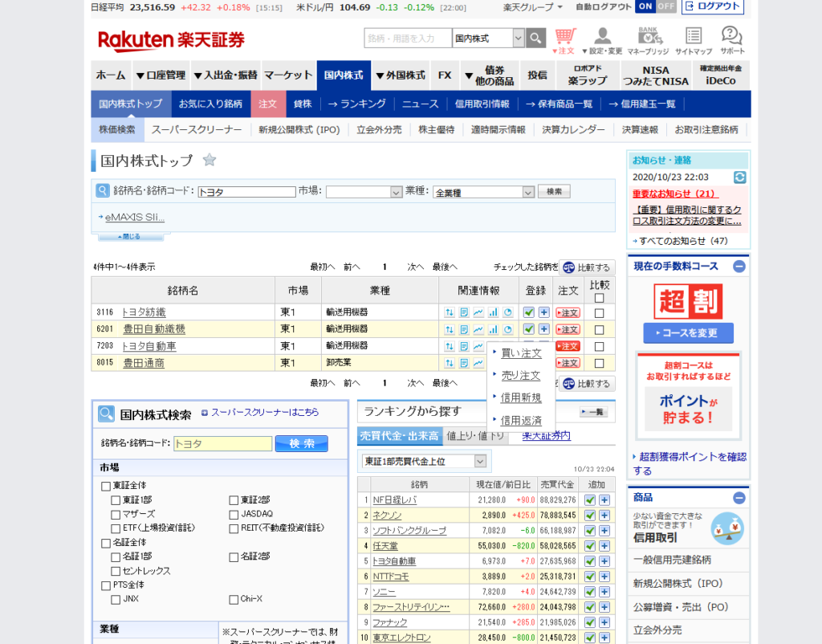The height and width of the screenshot is (644, 822).
Task: Tick the JASDAQ checkbox
Action: pos(234,515)
